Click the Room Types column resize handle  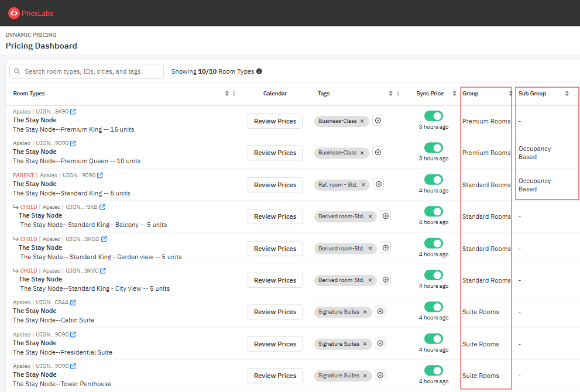coord(234,94)
